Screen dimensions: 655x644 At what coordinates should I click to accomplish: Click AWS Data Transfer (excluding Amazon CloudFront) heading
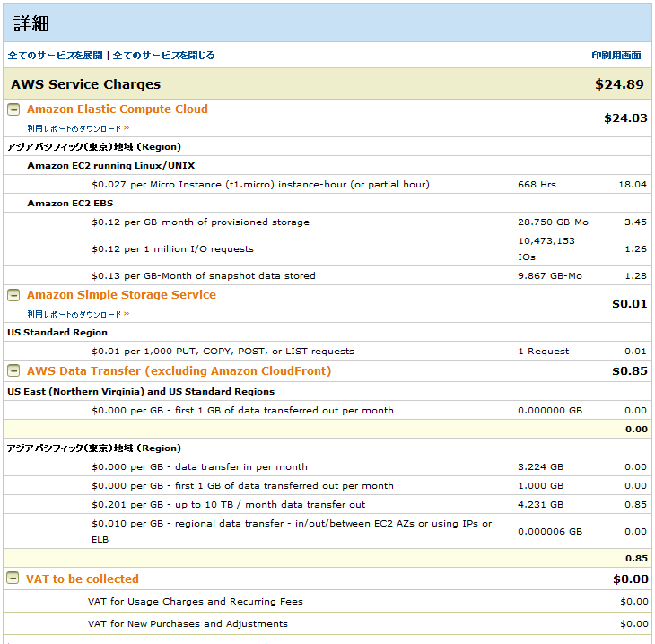[179, 370]
